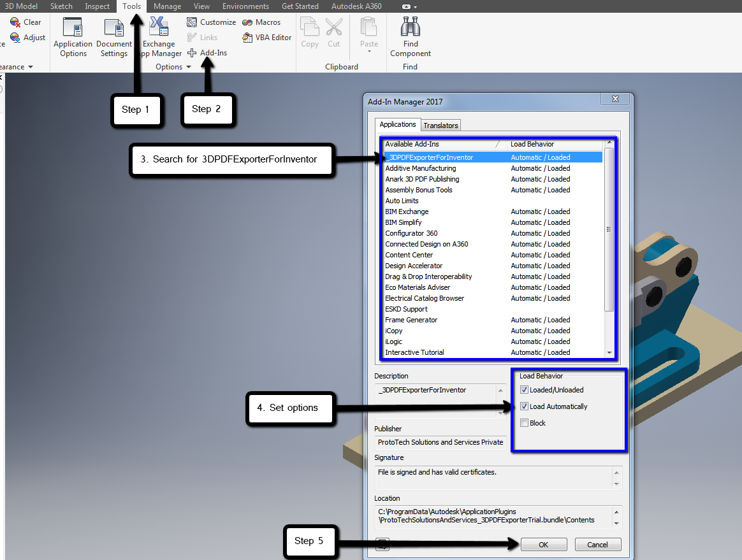Open the Autodesk A360 tab
Viewport: 742px width, 560px height.
[x=356, y=6]
